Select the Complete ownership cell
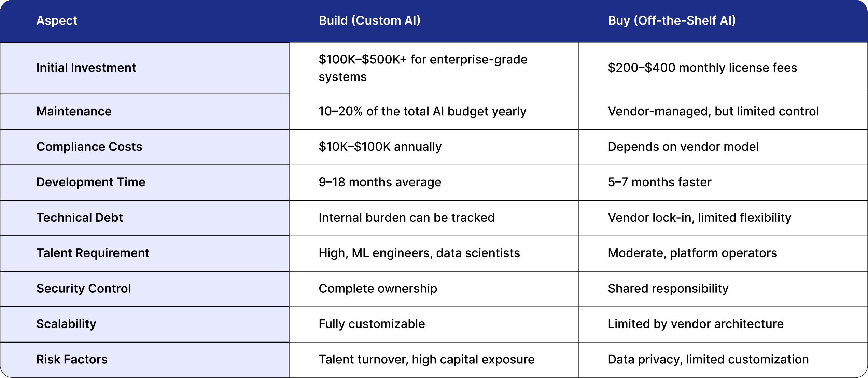The image size is (868, 378). (378, 289)
